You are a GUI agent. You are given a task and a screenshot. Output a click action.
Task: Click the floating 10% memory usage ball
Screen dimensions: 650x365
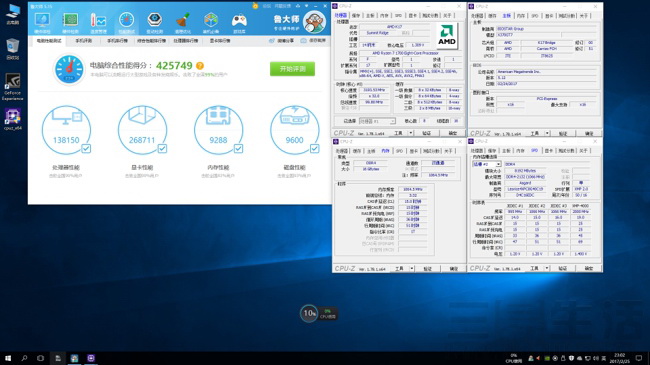309,313
